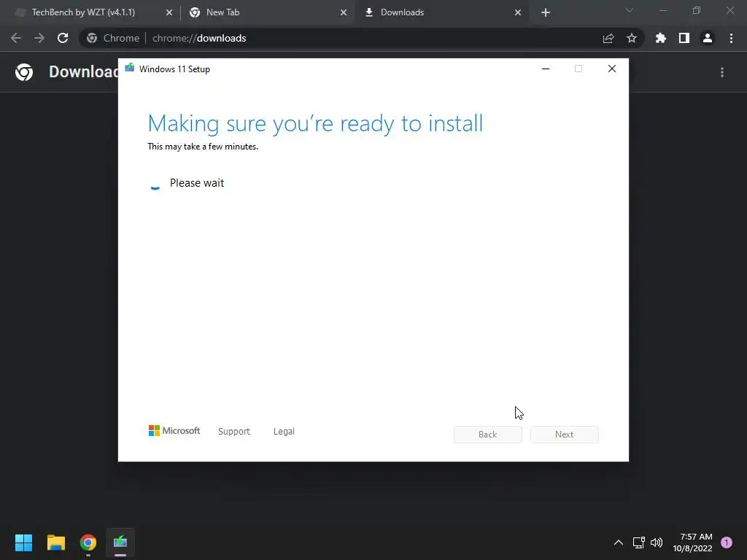Open the Legal link in Setup
Image resolution: width=747 pixels, height=560 pixels.
coord(284,432)
